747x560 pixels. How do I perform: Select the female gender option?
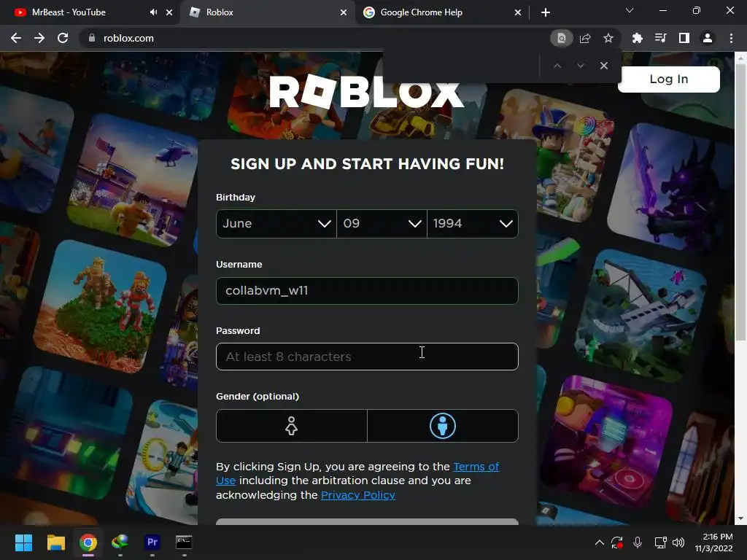pyautogui.click(x=292, y=426)
